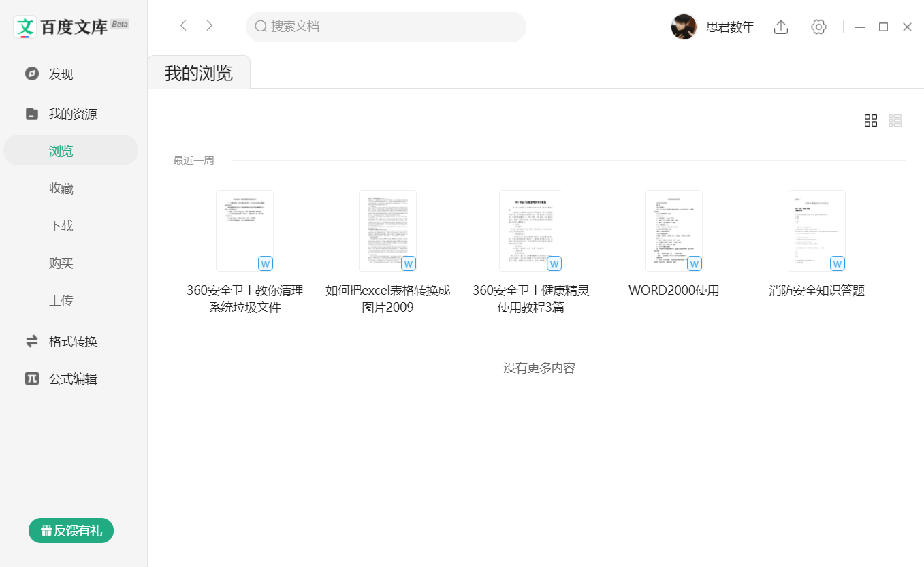
Task: Open thumbnail of 360安全卫士教你清理系统垃圾文件
Action: tap(245, 231)
